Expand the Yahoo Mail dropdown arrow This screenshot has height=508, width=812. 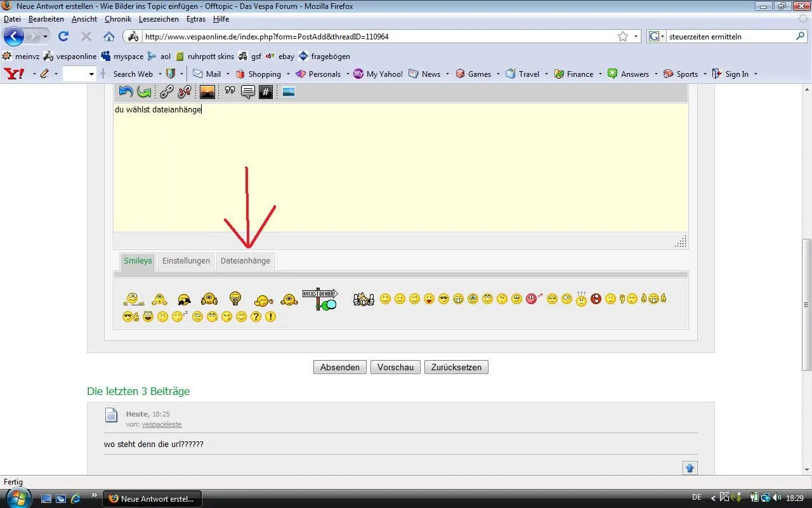point(228,74)
